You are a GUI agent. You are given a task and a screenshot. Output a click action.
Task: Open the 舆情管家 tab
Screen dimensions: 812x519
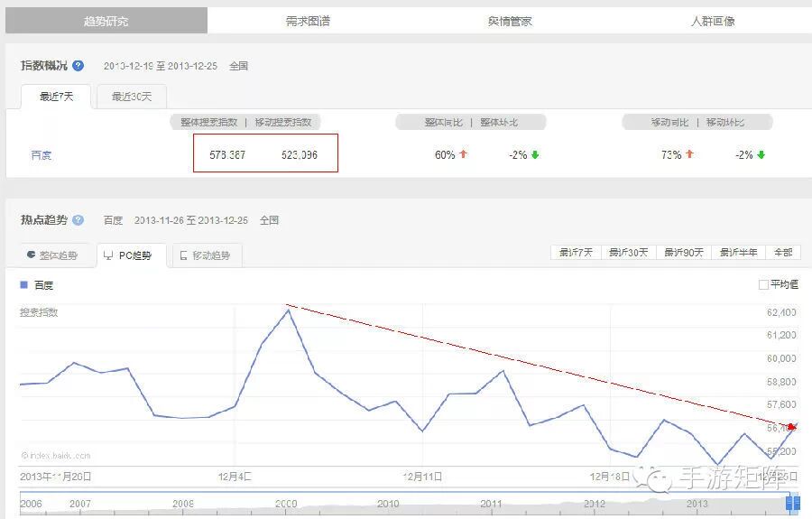pos(510,22)
